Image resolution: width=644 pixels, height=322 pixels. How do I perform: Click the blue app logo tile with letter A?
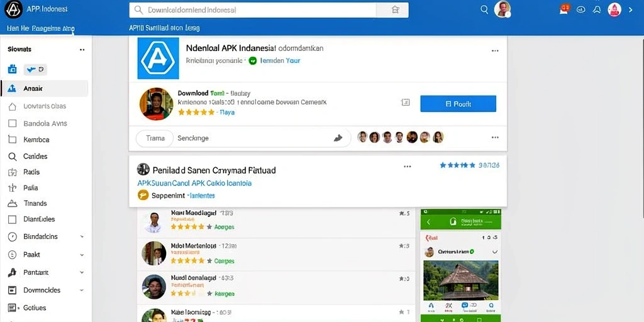point(158,58)
